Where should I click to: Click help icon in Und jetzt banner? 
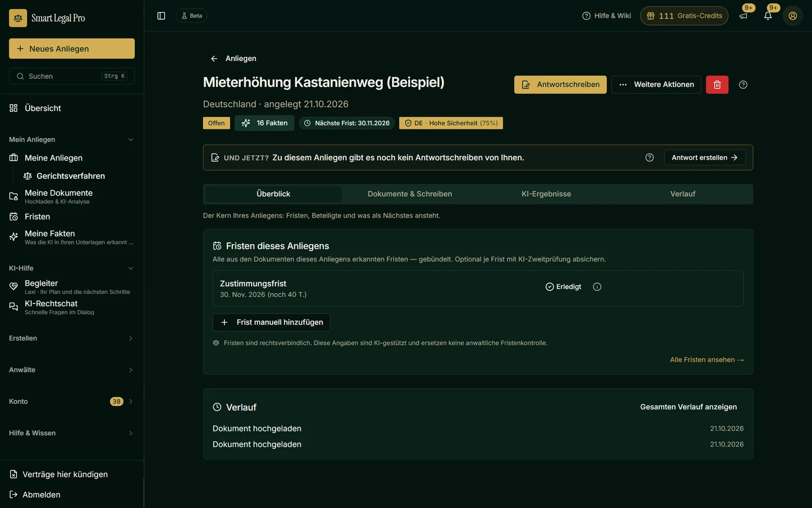click(x=650, y=157)
